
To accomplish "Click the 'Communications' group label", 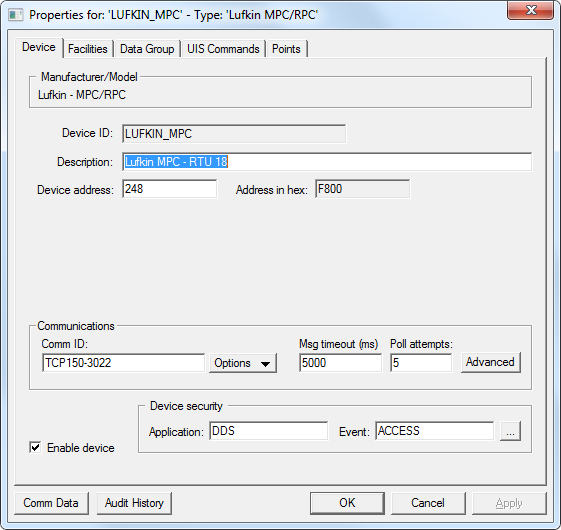I will pos(76,326).
